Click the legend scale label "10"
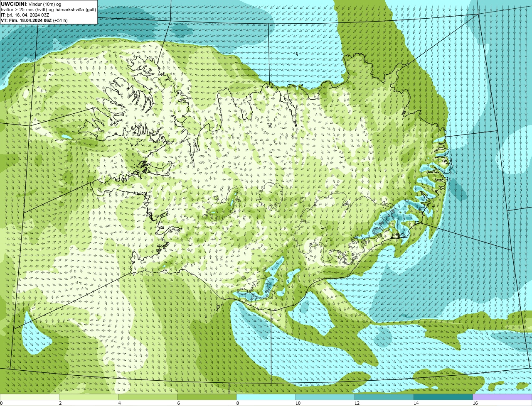 coord(298,403)
